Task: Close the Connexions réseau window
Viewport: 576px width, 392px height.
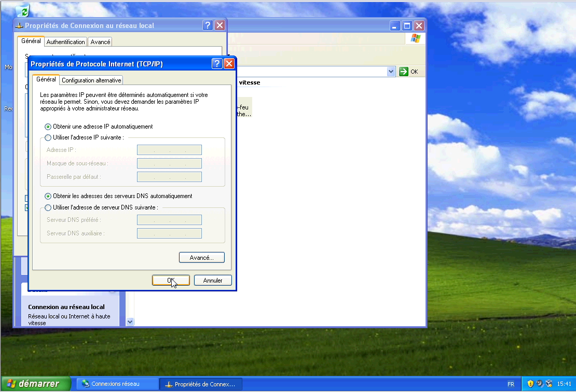Action: 419,26
